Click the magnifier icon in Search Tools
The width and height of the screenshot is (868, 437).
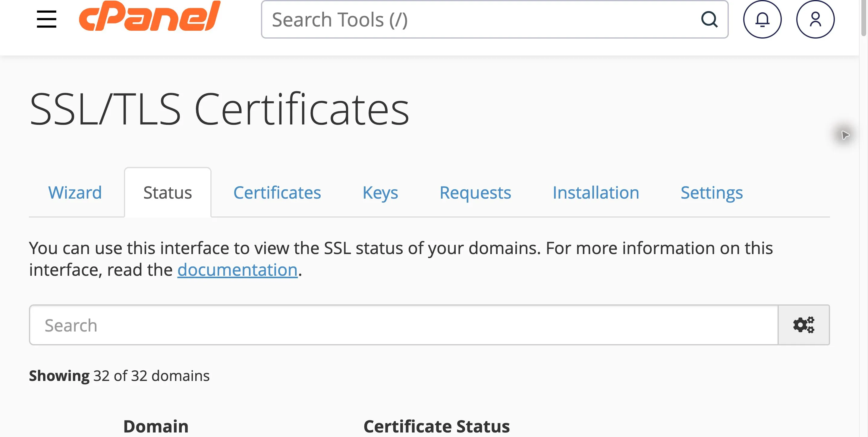[x=709, y=20]
